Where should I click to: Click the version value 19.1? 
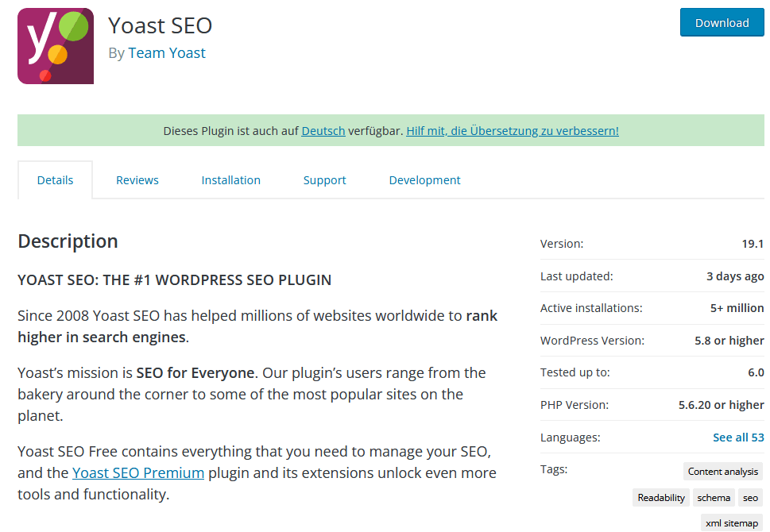pos(753,244)
